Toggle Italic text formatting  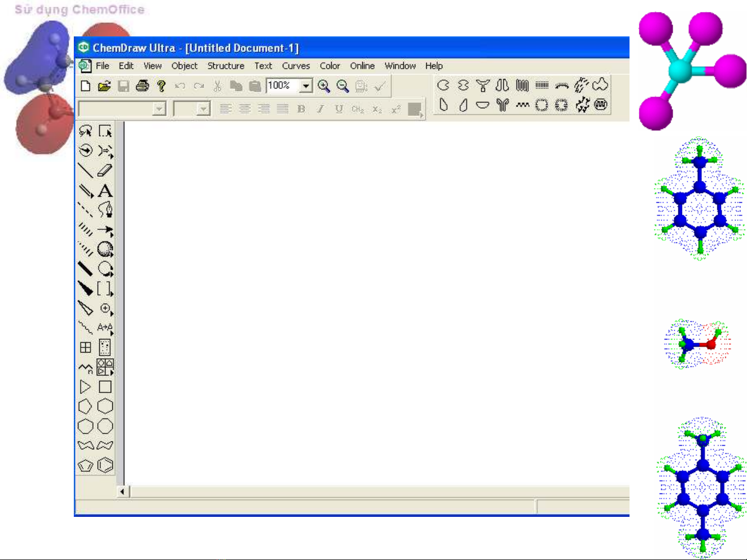(x=320, y=109)
